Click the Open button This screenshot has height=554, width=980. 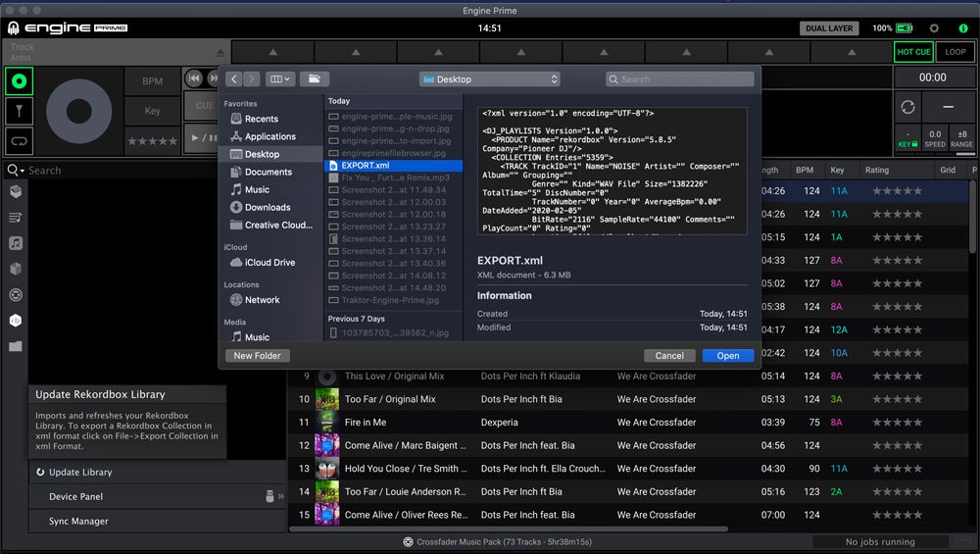(727, 356)
